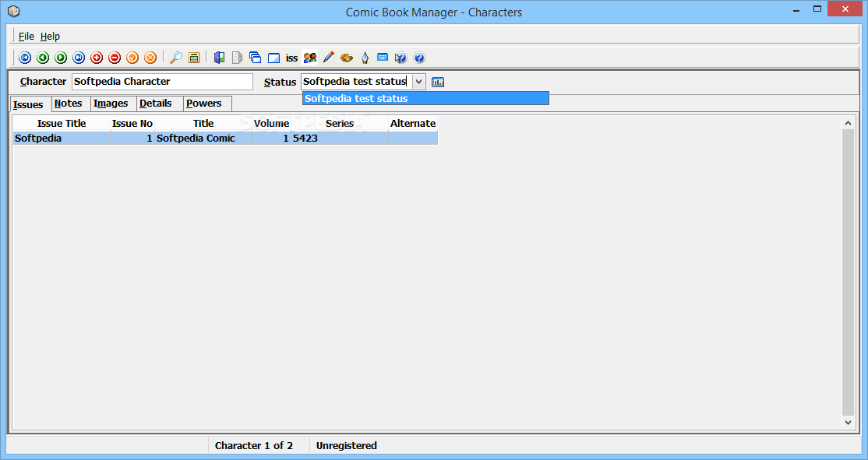Sort by Alternate column header

(413, 123)
